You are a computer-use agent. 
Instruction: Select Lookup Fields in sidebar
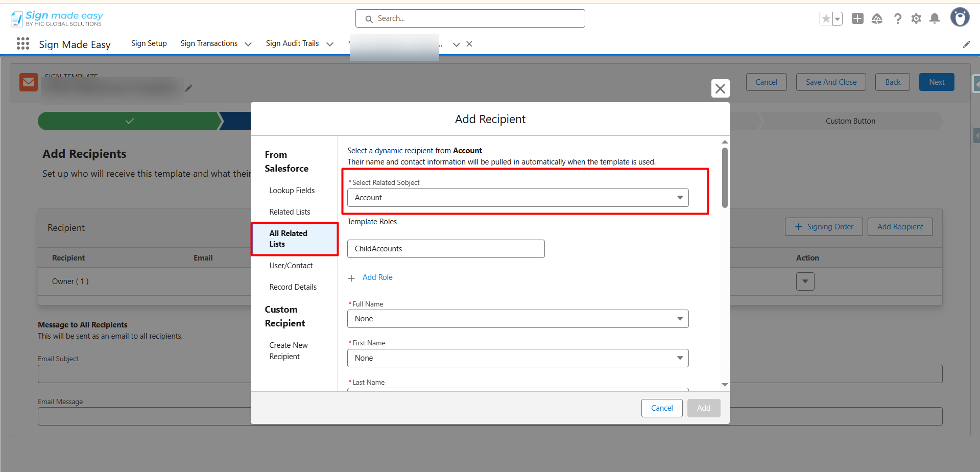coord(292,191)
